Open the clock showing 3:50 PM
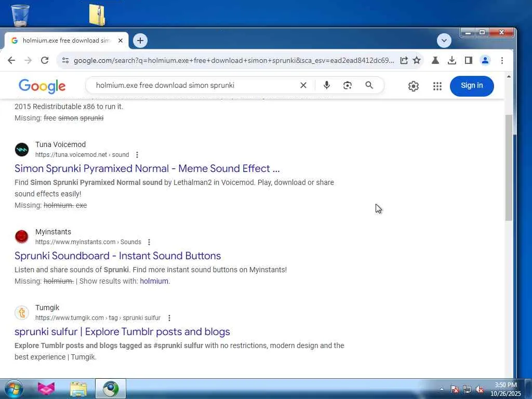 pos(506,389)
